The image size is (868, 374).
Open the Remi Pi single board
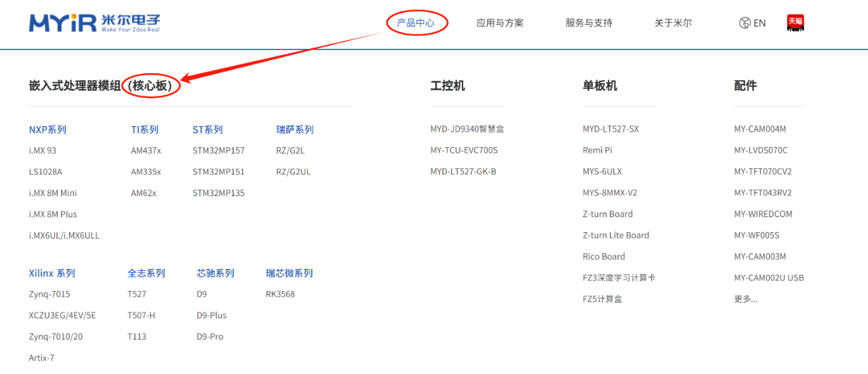[597, 151]
